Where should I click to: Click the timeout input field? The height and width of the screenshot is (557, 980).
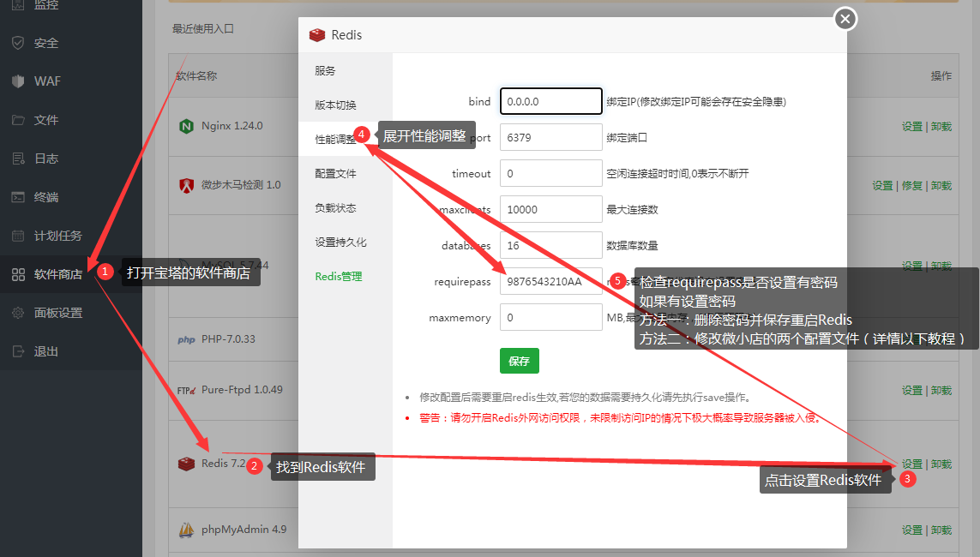[x=550, y=174]
